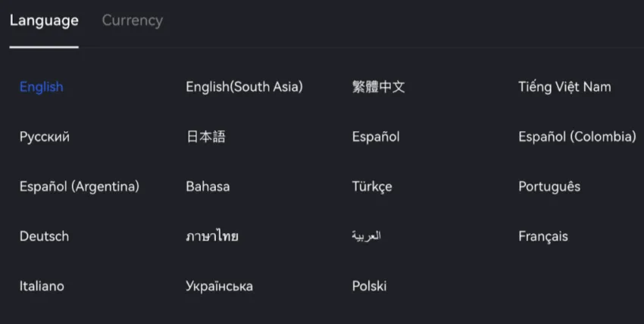The image size is (644, 324).
Task: Choose Español (Colombia) language
Action: point(577,137)
